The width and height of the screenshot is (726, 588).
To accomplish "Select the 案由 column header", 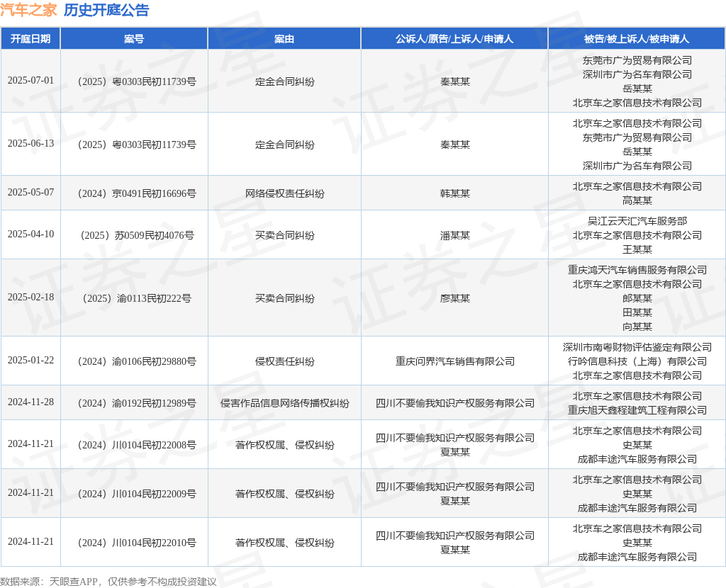I will click(x=284, y=39).
